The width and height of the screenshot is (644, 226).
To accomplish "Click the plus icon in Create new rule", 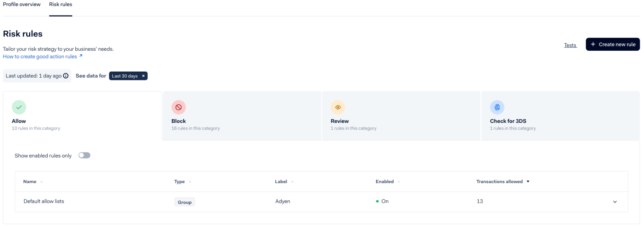I will point(593,44).
